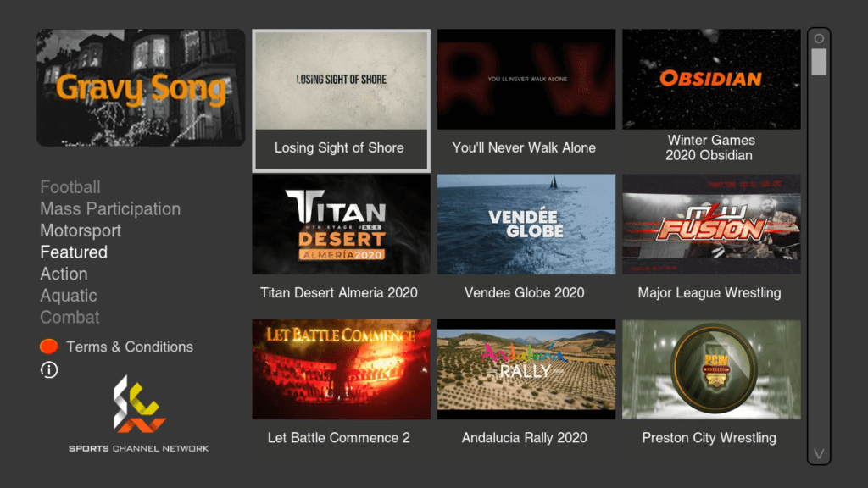Choose the Motorsport category
The image size is (868, 488).
point(81,230)
